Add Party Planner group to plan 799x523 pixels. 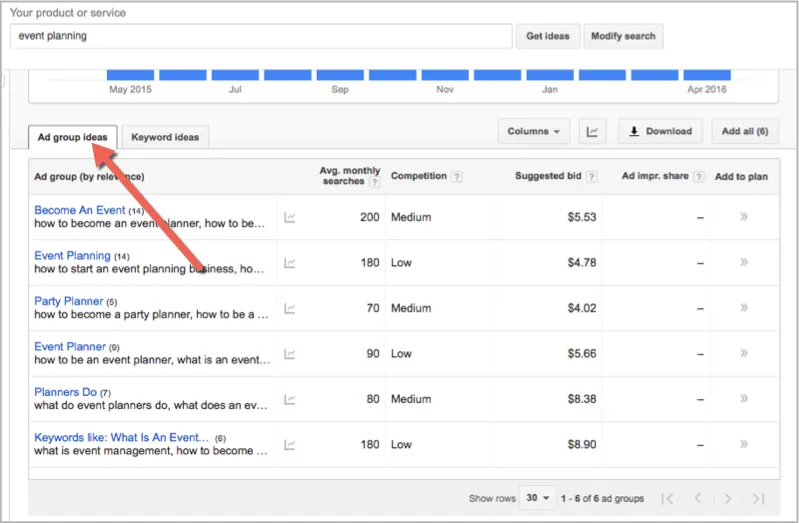(744, 307)
